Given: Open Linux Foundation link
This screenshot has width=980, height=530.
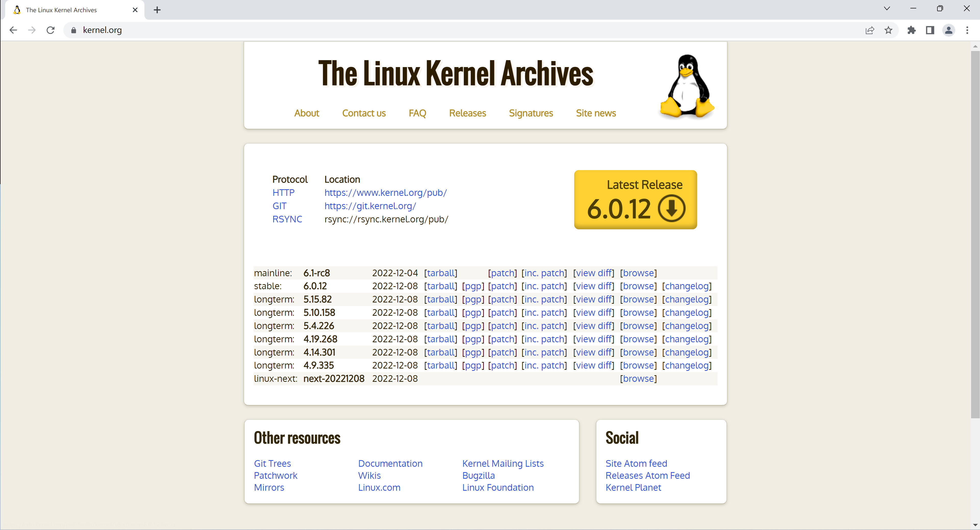Looking at the screenshot, I should (x=498, y=487).
